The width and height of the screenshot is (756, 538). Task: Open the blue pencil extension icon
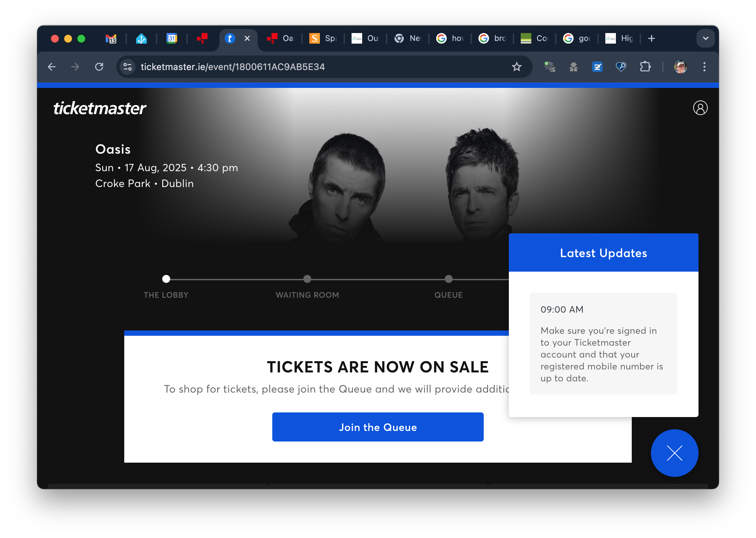tap(597, 67)
